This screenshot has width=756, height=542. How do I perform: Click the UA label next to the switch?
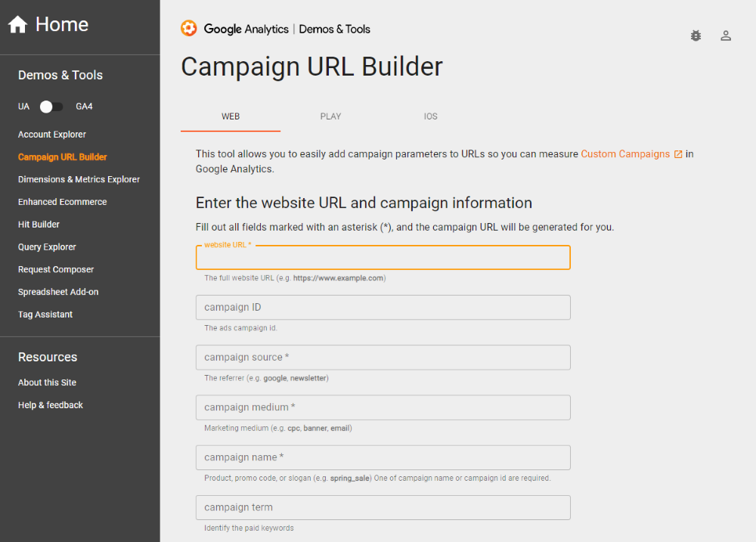tap(23, 107)
